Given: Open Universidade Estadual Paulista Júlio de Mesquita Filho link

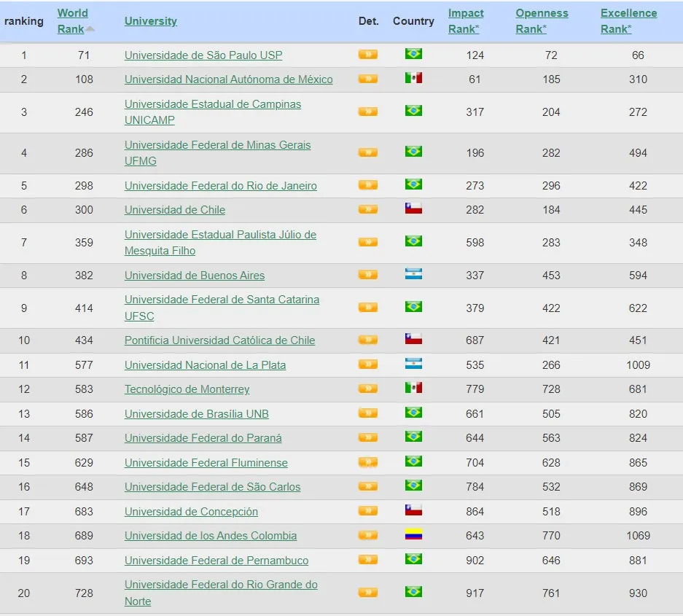Looking at the screenshot, I should click(220, 243).
